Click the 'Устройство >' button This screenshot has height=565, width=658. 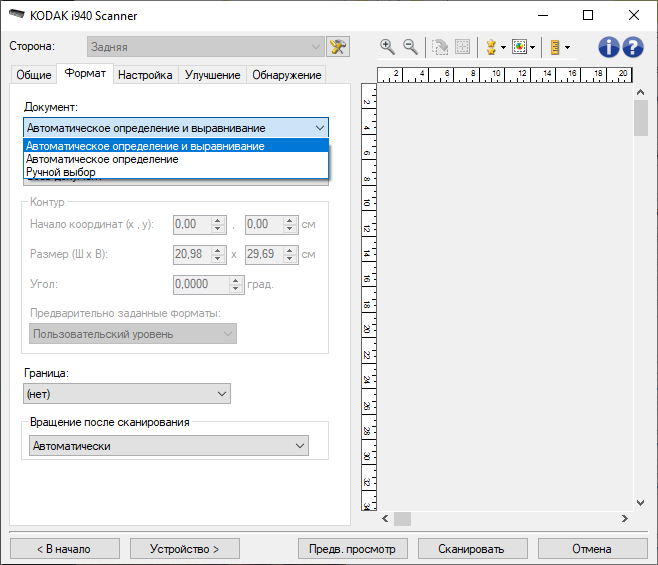click(x=185, y=549)
